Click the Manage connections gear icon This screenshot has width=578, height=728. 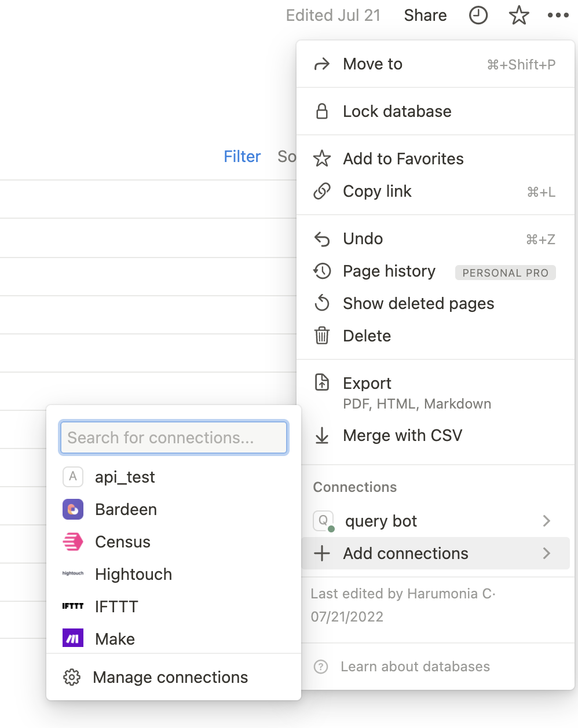click(72, 677)
